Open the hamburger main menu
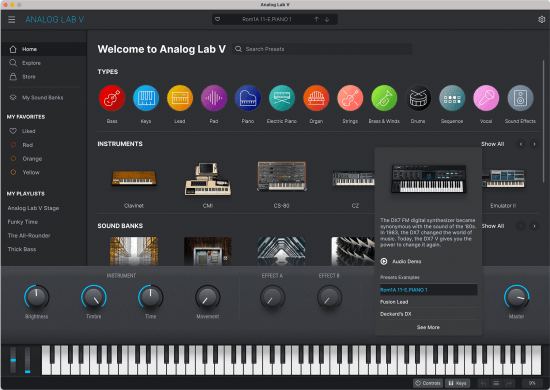 [x=12, y=20]
